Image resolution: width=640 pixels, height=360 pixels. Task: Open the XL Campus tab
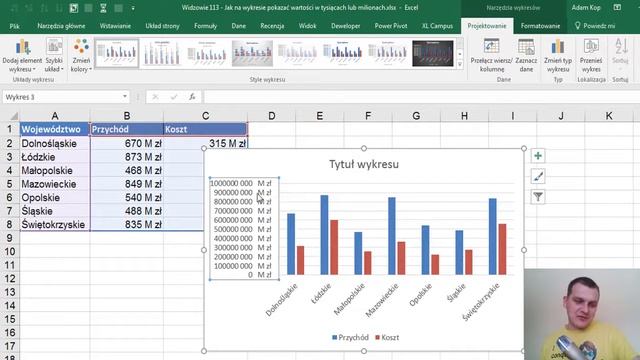point(437,26)
